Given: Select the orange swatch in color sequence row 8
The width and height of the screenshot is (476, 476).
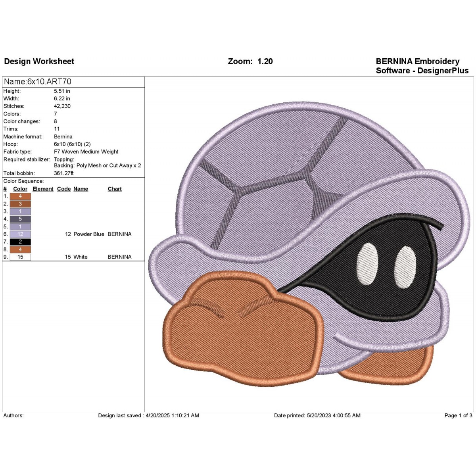Looking at the screenshot, I should (20, 250).
